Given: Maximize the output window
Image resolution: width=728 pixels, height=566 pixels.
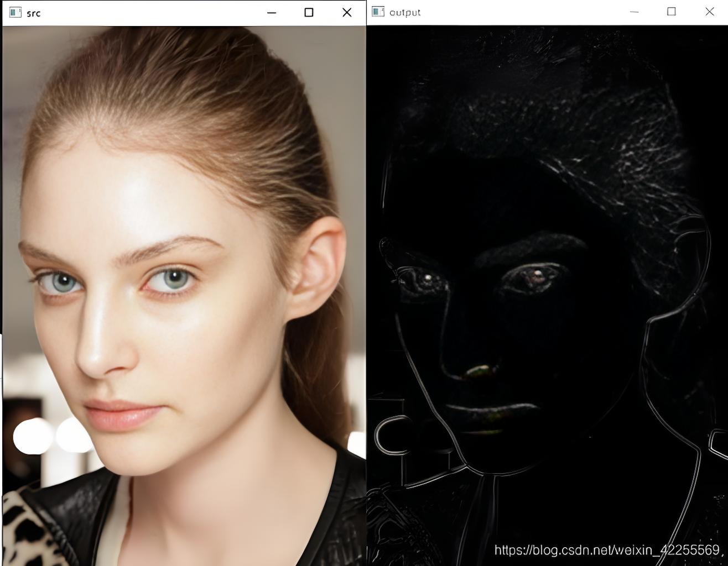Looking at the screenshot, I should click(672, 12).
